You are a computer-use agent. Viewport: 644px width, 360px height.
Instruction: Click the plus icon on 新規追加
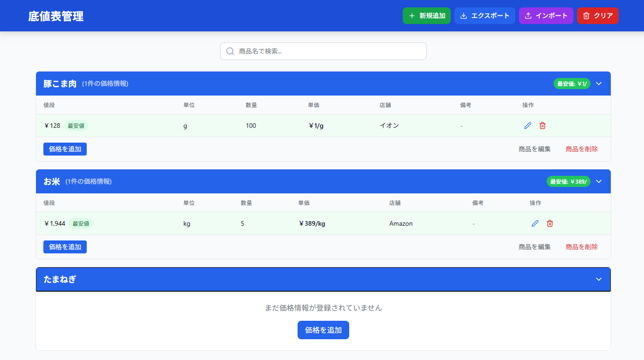click(412, 16)
